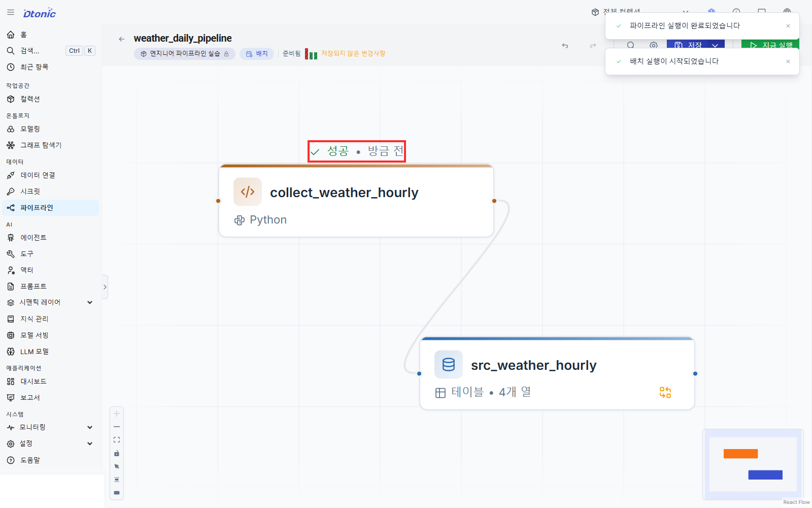Open the 검색 search box
812x508 pixels.
click(x=51, y=51)
